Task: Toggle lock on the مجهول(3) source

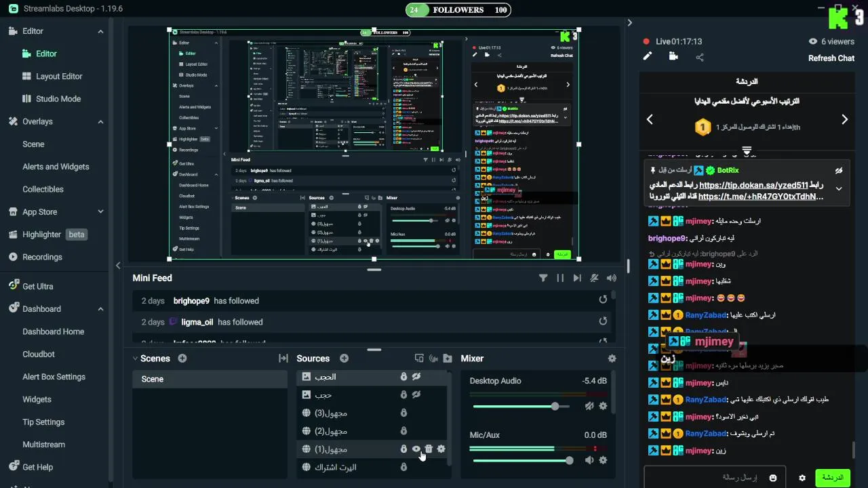Action: point(403,413)
